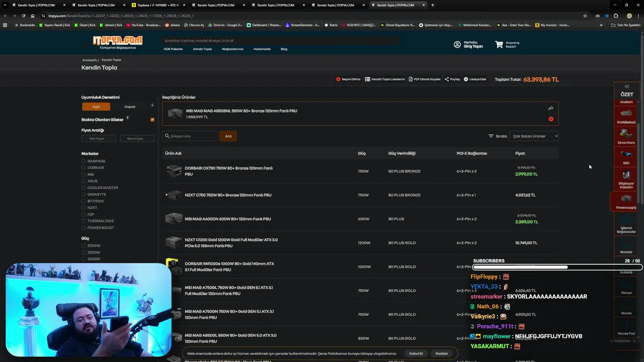Select Bilgisayar Kasaları in summary sidebar
The height and width of the screenshot is (362, 644).
pyautogui.click(x=626, y=179)
